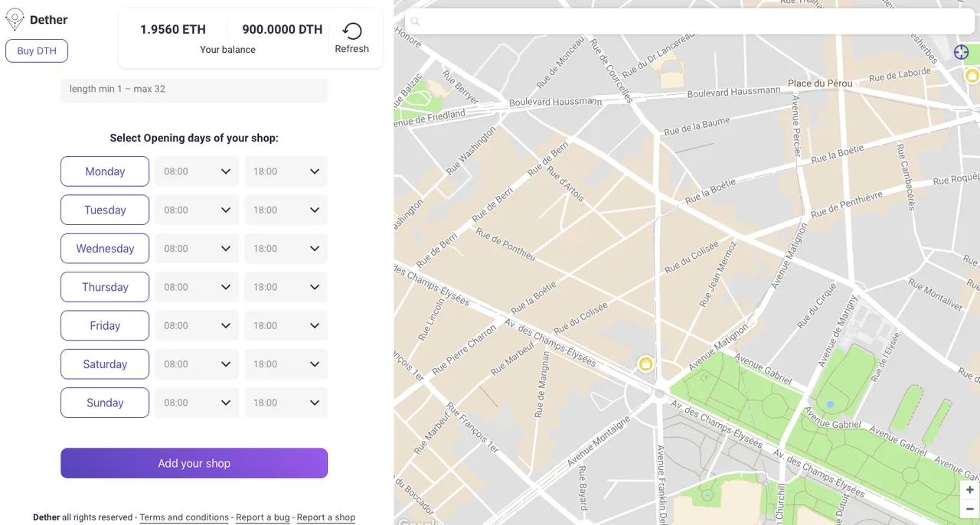The height and width of the screenshot is (525, 980).
Task: Zoom out the map with minus button
Action: click(x=970, y=508)
